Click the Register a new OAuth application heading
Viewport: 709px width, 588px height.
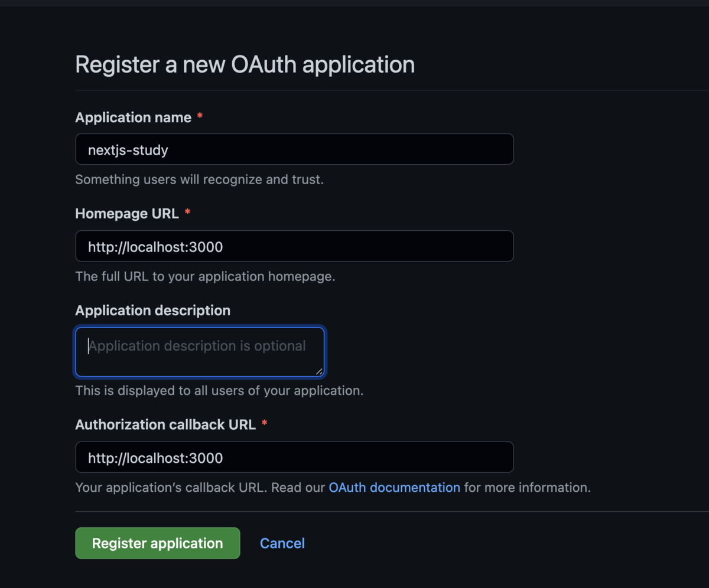tap(245, 64)
